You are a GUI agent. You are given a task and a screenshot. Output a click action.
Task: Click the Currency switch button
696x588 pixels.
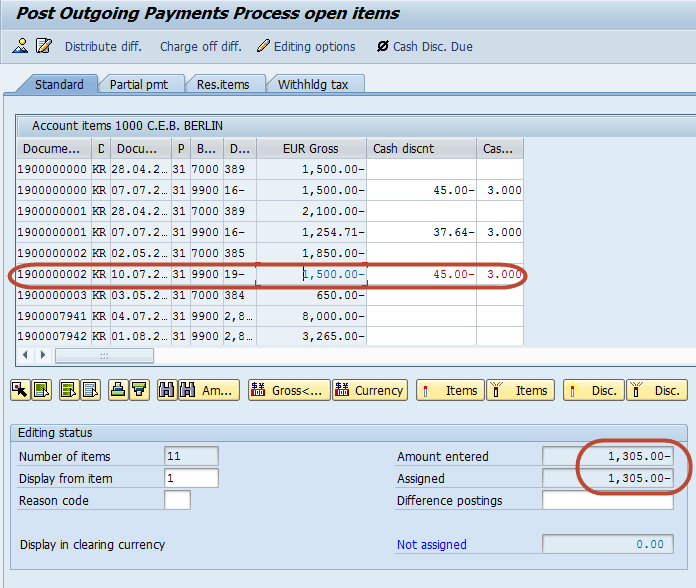[x=370, y=391]
